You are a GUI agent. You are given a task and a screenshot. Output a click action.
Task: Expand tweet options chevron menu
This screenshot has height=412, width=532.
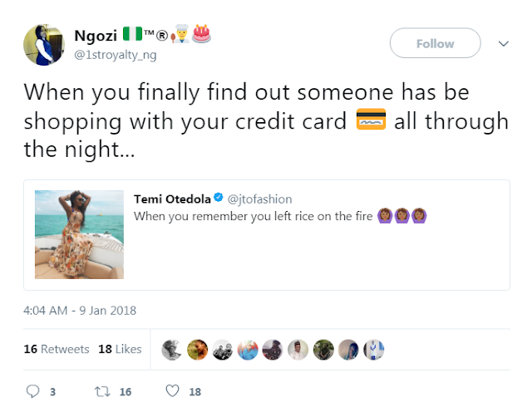point(503,43)
